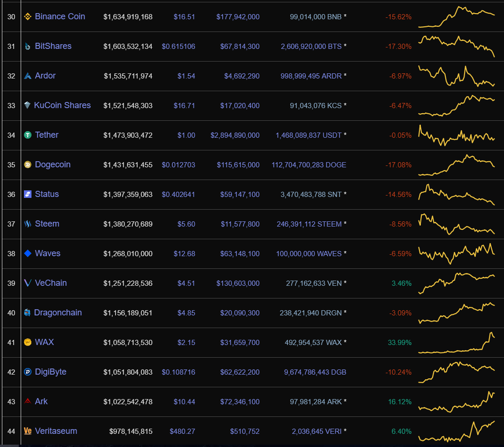The height and width of the screenshot is (447, 504).
Task: Click VeChain volume $130,603,000
Action: pos(238,283)
